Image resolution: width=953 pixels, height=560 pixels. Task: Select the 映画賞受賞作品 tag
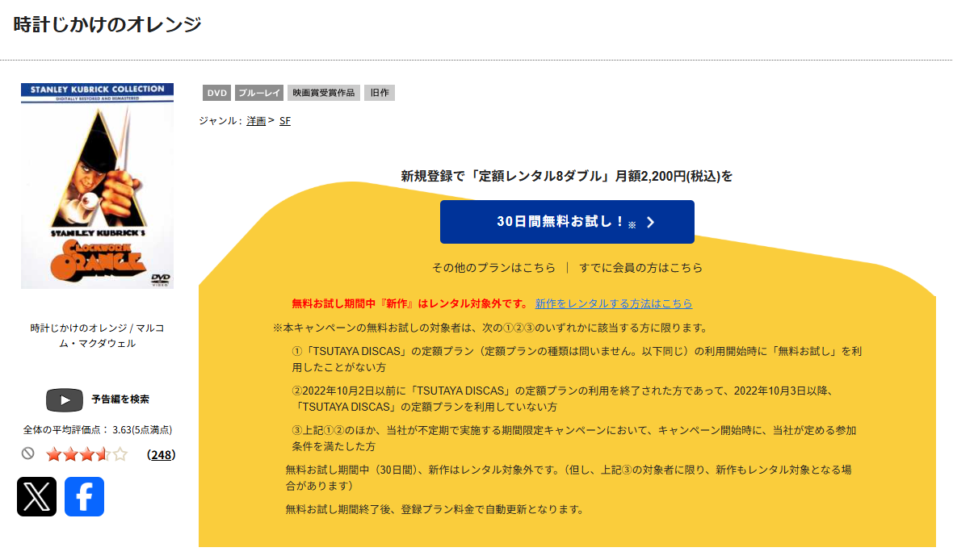coord(323,93)
